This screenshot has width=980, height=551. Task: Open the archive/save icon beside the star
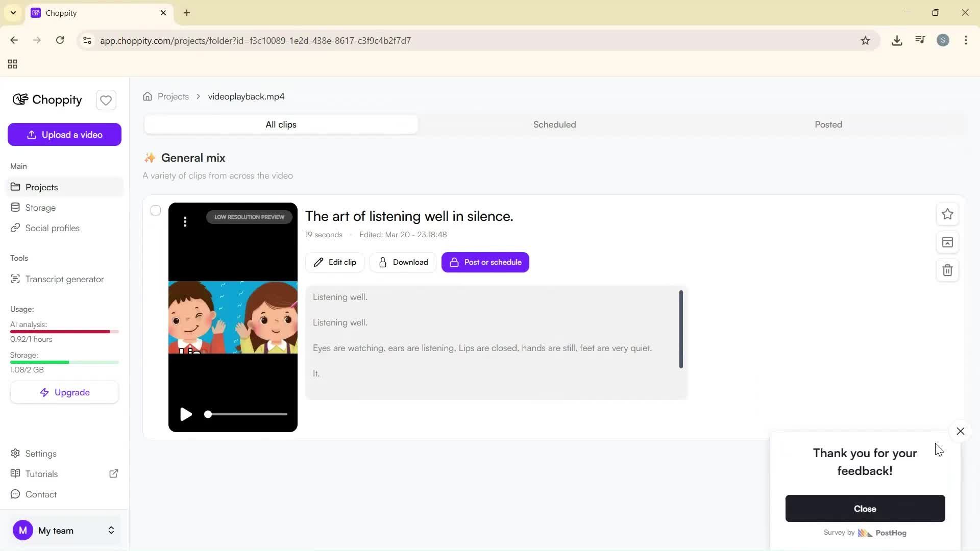click(947, 242)
